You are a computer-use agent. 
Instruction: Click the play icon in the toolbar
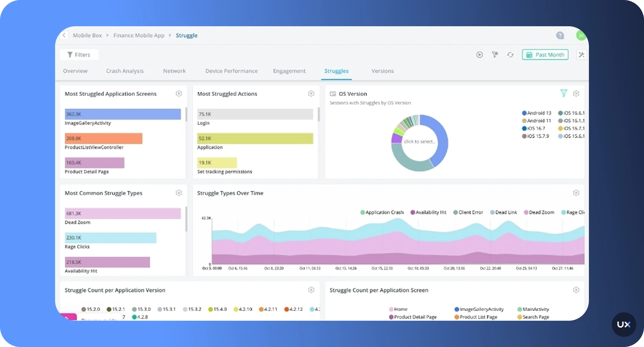pyautogui.click(x=479, y=55)
